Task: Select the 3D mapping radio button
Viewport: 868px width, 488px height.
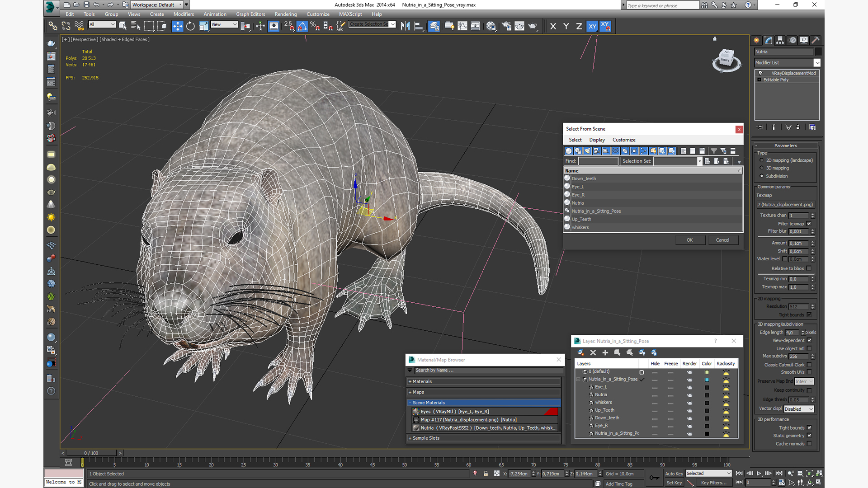Action: click(x=762, y=168)
